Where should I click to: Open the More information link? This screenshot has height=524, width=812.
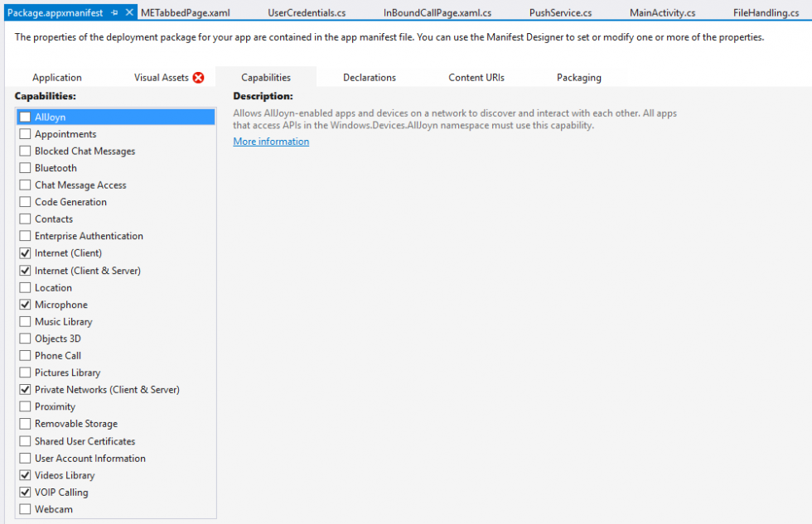(x=271, y=141)
